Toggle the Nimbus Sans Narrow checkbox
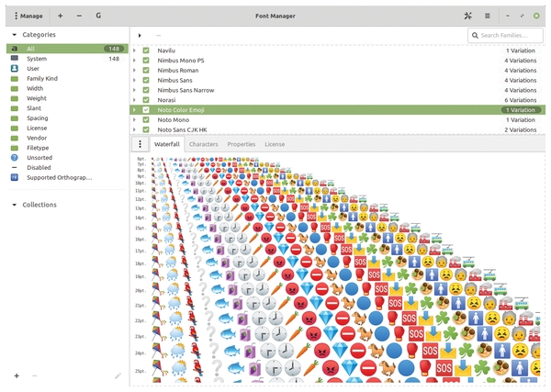551x392 pixels. click(146, 90)
